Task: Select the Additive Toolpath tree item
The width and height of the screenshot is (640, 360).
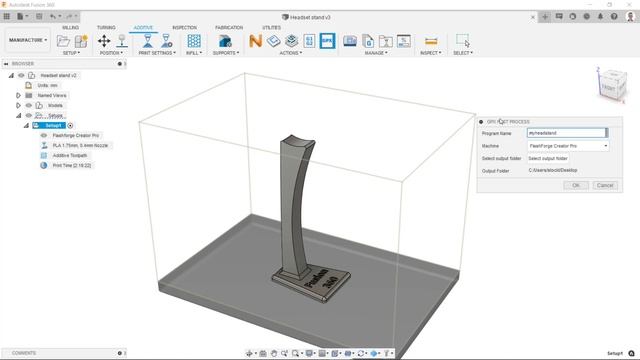Action: pyautogui.click(x=69, y=155)
